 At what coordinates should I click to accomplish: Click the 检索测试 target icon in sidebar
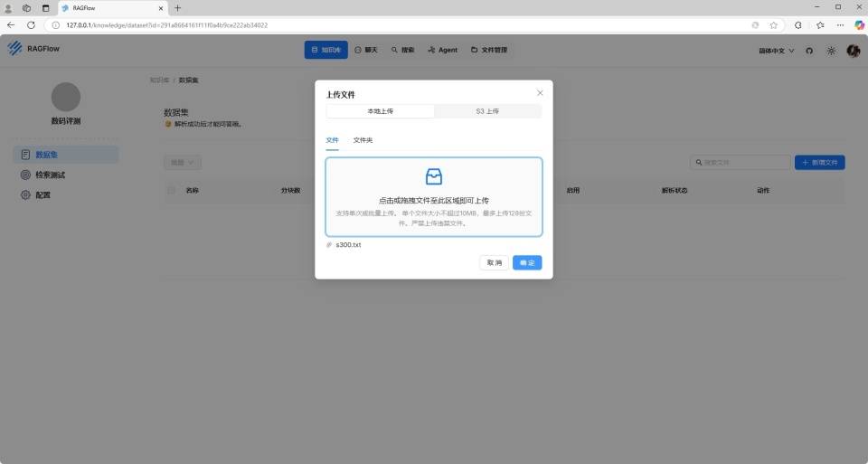tap(25, 175)
